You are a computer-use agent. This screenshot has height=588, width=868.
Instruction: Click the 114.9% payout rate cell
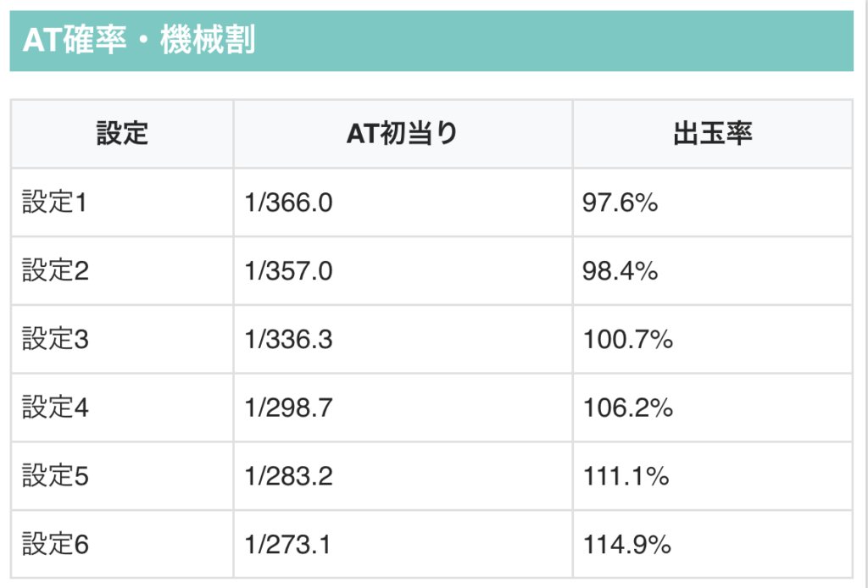pos(627,545)
